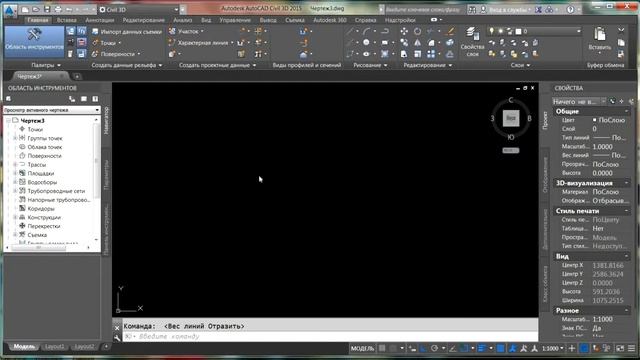Toggle polar tracking in status bar
This screenshot has height=360, width=640.
[x=434, y=348]
